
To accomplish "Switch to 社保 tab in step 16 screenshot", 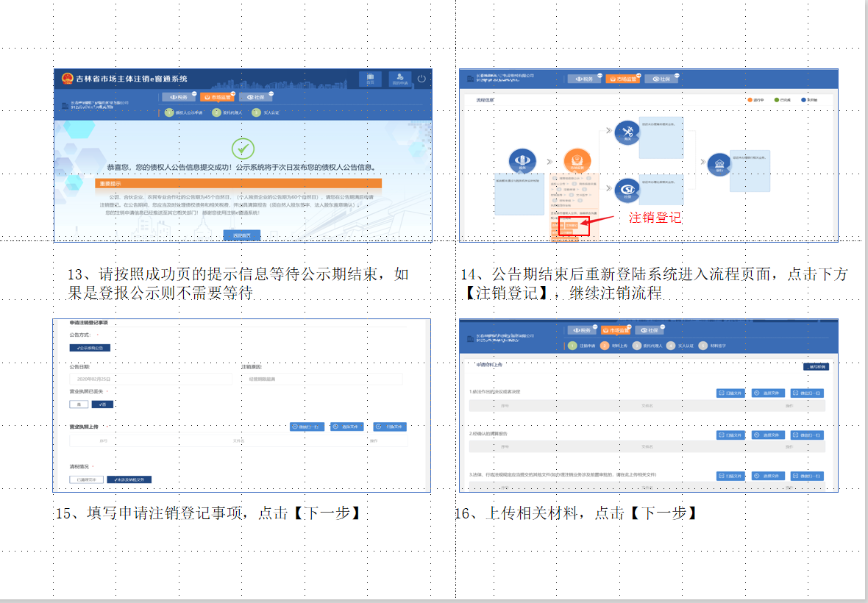I will pyautogui.click(x=650, y=330).
